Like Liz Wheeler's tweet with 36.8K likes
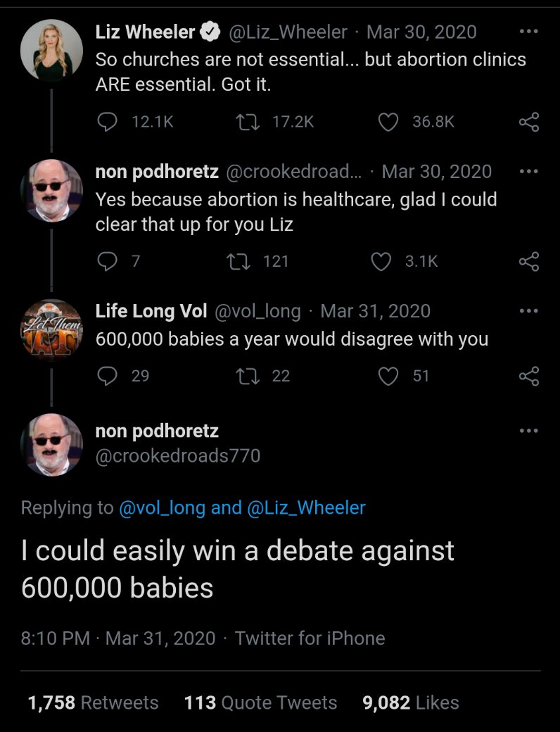Viewport: 560px width, 732px height. point(388,122)
